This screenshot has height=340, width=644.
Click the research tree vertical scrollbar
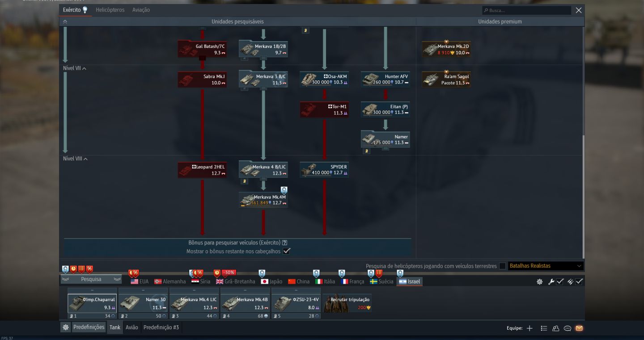tap(583, 197)
